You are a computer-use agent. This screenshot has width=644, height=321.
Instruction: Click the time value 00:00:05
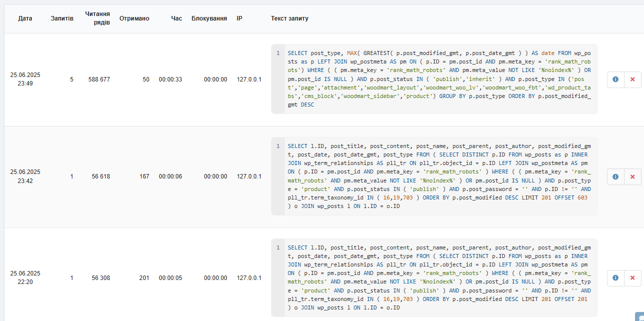[x=171, y=278]
